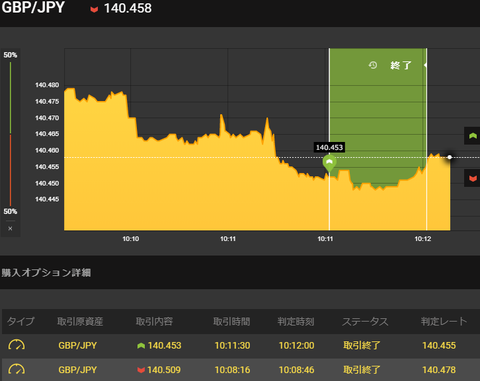Click the タイプ column header
Image resolution: width=480 pixels, height=381 pixels.
pyautogui.click(x=21, y=321)
